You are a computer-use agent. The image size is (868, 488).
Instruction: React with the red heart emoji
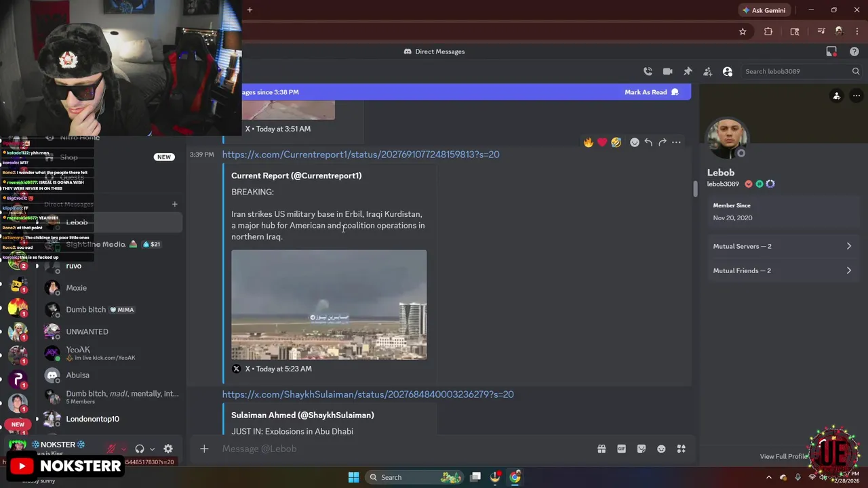click(x=602, y=142)
